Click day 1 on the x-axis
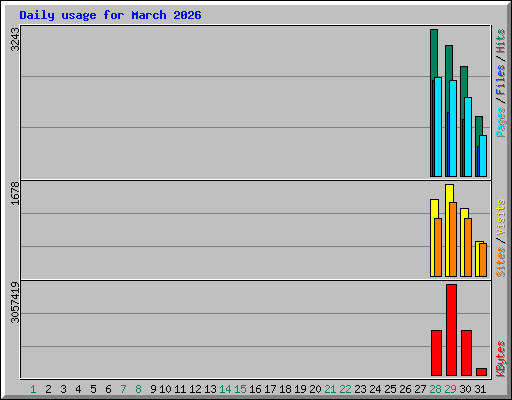The width and height of the screenshot is (512, 400). (x=33, y=389)
